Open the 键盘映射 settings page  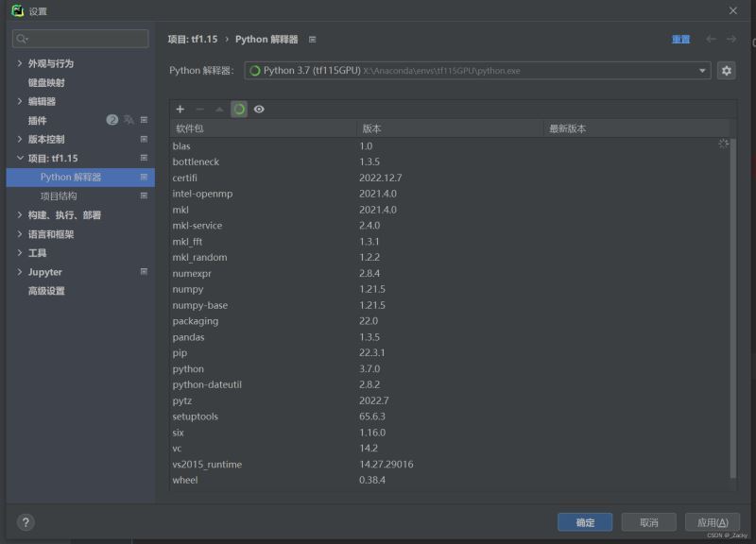tap(46, 82)
